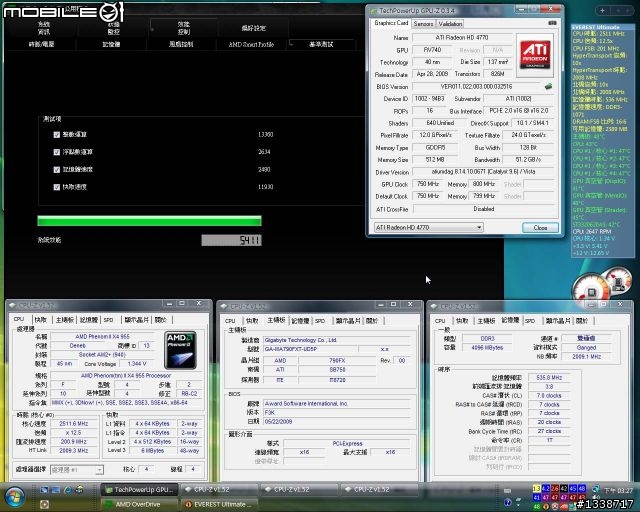
Task: Click the fourth quick launch icon beside Internet Explorer
Action: pos(79,489)
